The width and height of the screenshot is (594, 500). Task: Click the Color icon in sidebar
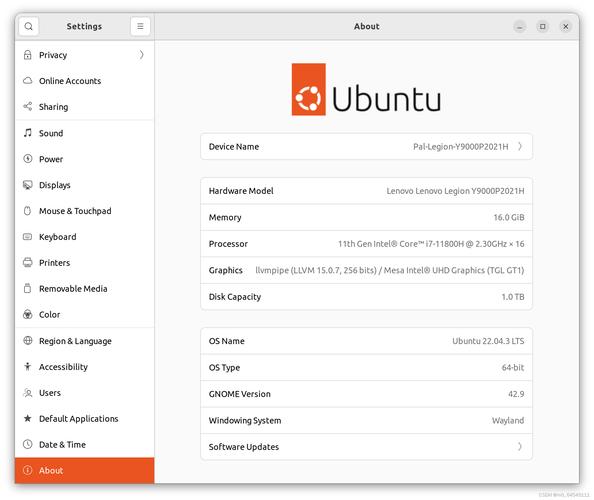pos(28,314)
